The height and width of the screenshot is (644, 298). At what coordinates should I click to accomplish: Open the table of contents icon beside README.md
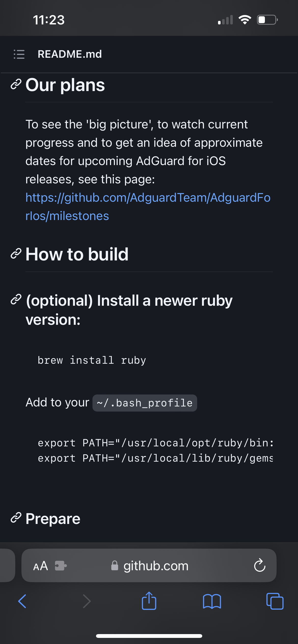[x=19, y=54]
